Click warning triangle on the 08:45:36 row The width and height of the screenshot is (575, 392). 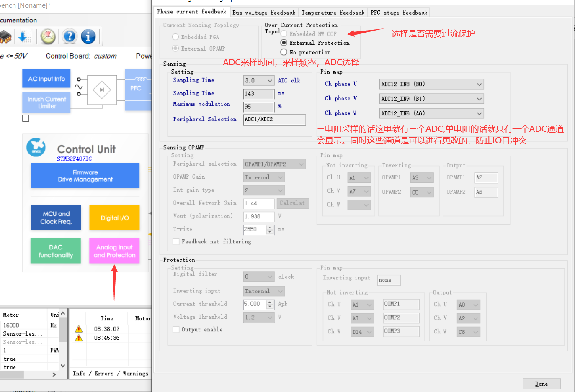tap(79, 338)
